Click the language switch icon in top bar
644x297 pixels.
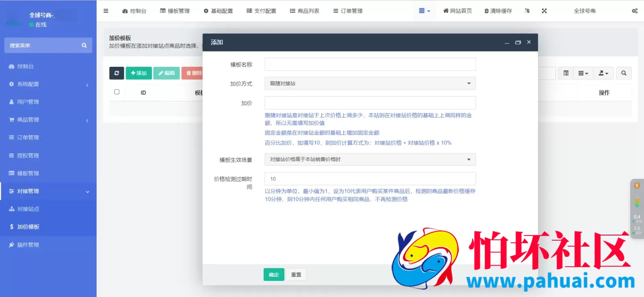[527, 11]
